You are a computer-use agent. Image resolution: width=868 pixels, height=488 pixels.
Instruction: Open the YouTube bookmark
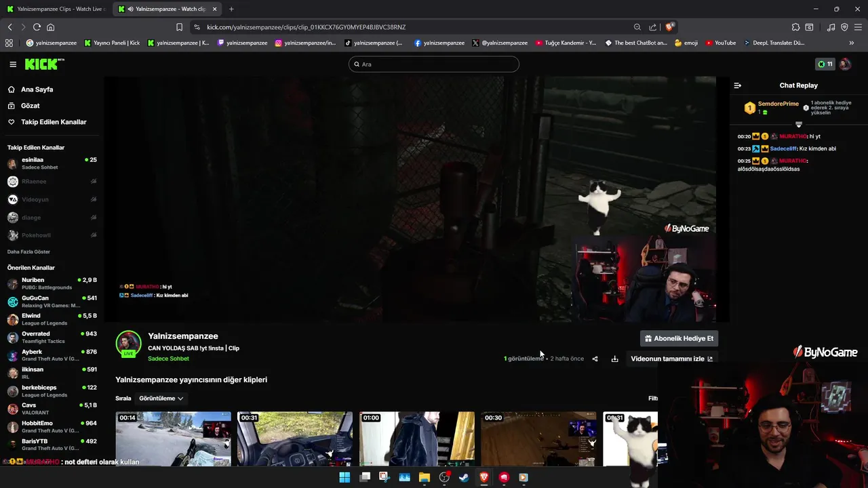(x=721, y=43)
